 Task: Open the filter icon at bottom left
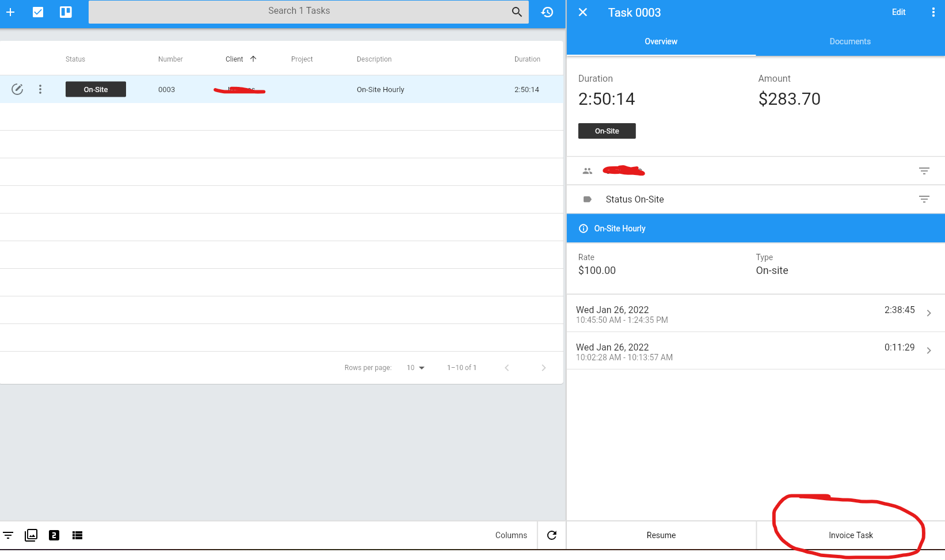(x=8, y=535)
